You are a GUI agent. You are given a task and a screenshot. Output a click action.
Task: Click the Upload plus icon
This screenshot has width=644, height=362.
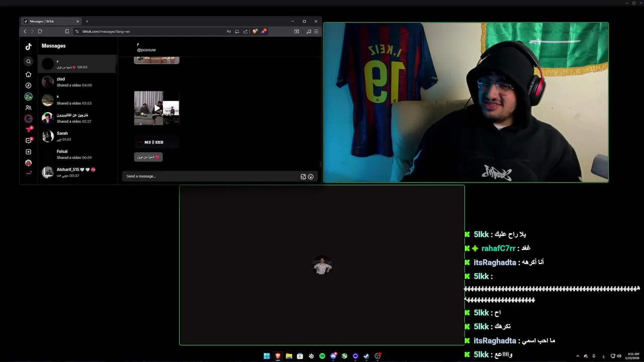[29, 152]
